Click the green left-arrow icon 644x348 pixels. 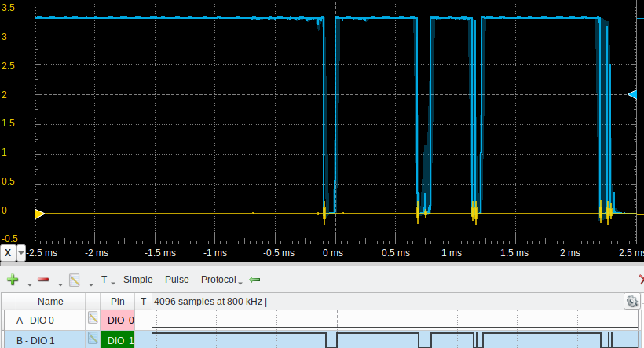pos(254,280)
